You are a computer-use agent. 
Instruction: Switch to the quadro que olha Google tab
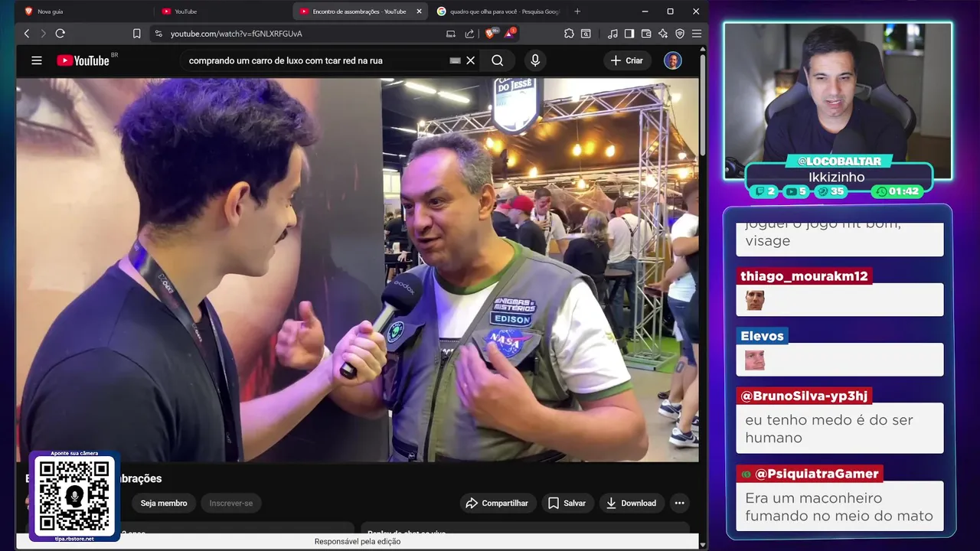click(498, 11)
